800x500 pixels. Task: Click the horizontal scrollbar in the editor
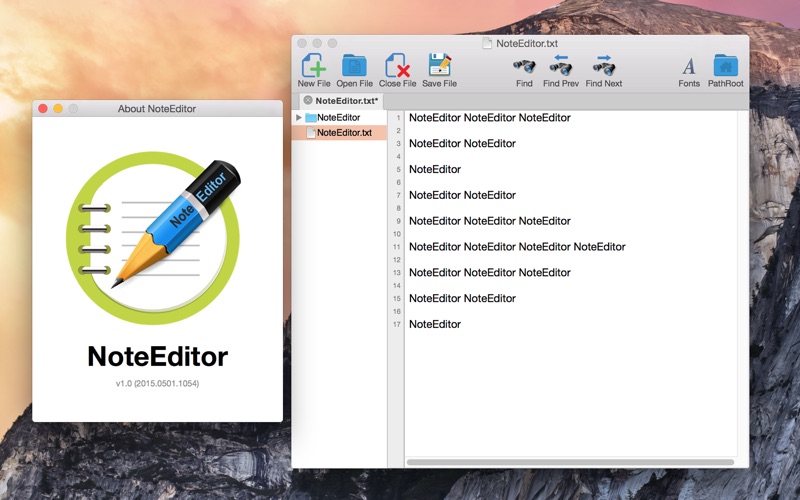[x=570, y=462]
